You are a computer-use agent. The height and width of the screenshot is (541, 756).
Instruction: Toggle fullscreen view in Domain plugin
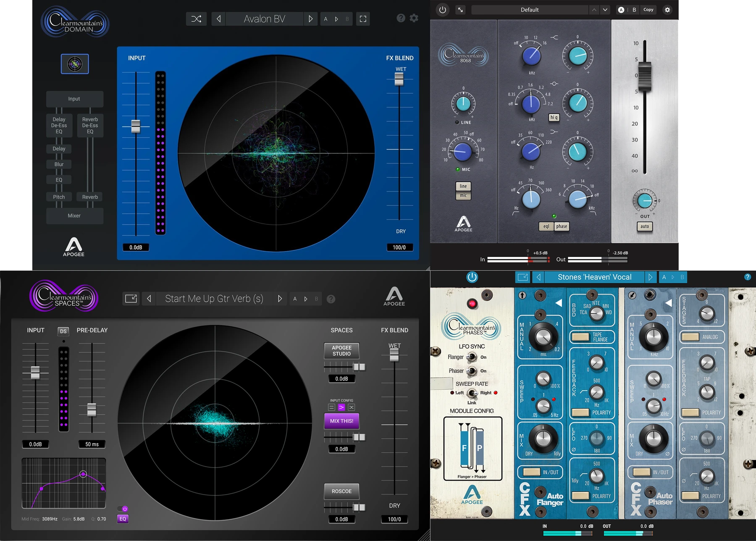pos(363,19)
